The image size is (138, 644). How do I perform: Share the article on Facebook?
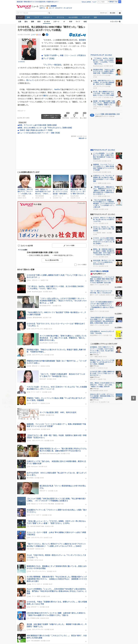point(47,35)
